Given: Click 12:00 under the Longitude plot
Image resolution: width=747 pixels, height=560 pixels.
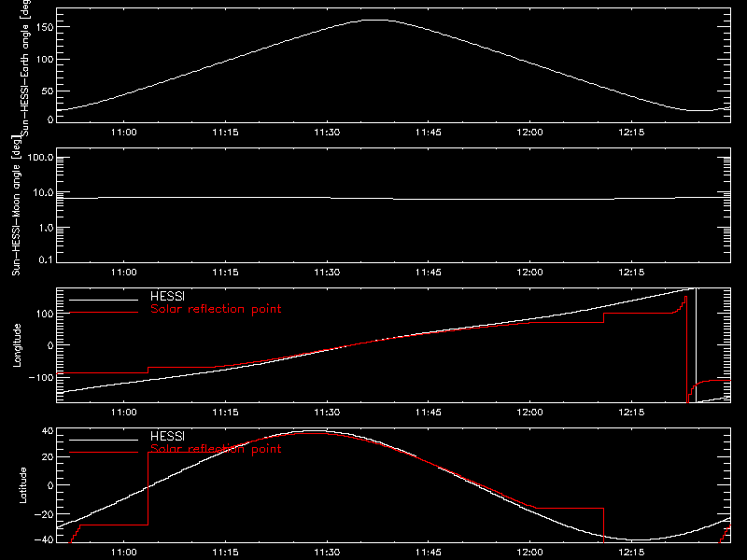Looking at the screenshot, I should 529,413.
